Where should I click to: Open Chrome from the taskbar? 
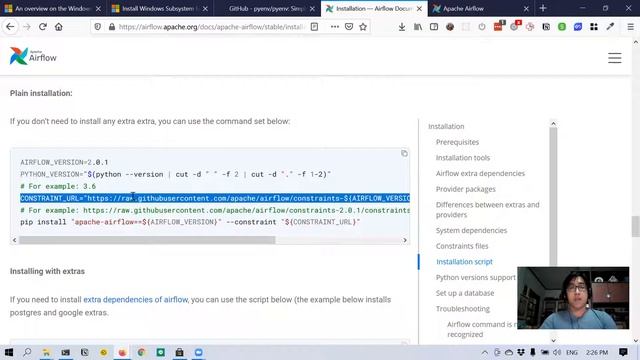141,352
